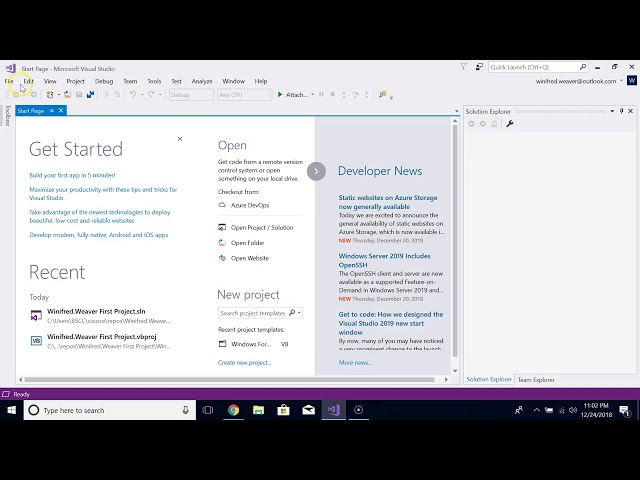Click the Windows Start button

click(12, 410)
